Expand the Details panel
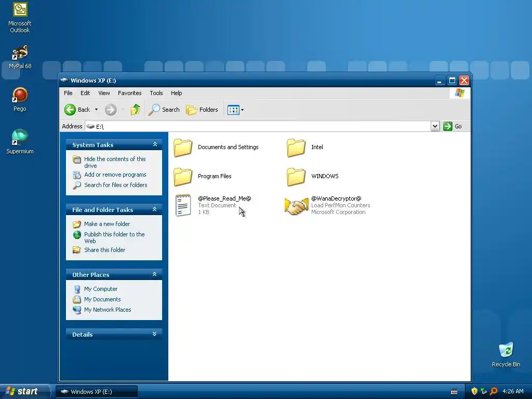532x399 pixels. tap(155, 334)
